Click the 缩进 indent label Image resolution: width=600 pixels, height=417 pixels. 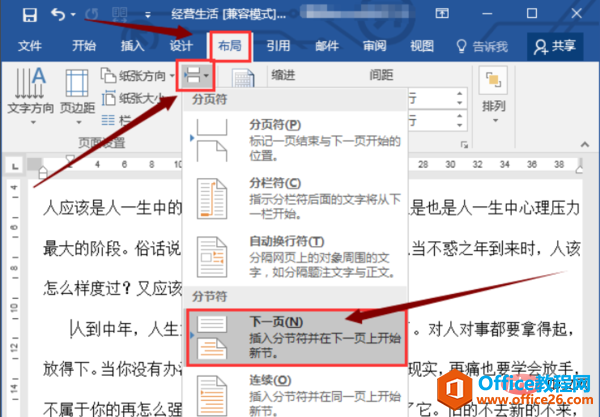pos(283,75)
